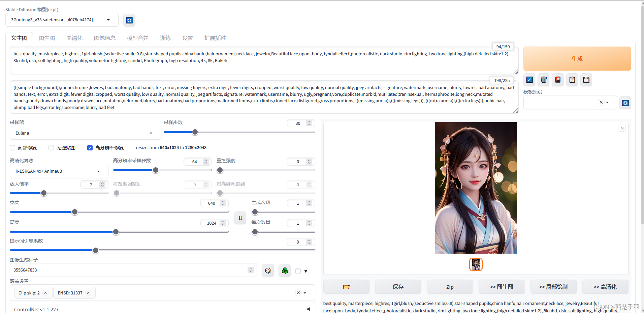This screenshot has width=644, height=313.
Task: Click the blue checkmark icon under Generate
Action: tap(529, 80)
